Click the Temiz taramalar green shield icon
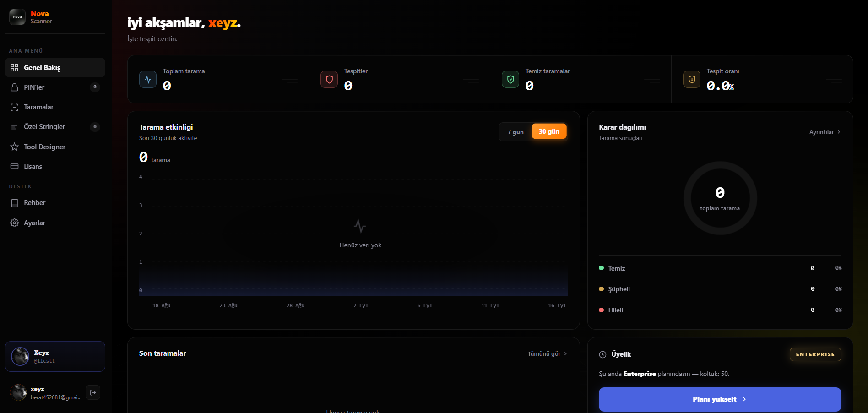 click(x=510, y=79)
